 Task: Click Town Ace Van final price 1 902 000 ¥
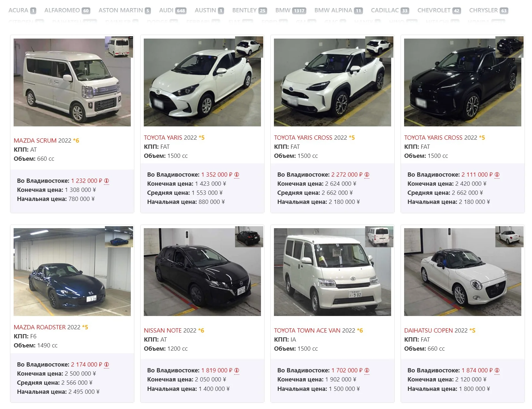(x=341, y=380)
